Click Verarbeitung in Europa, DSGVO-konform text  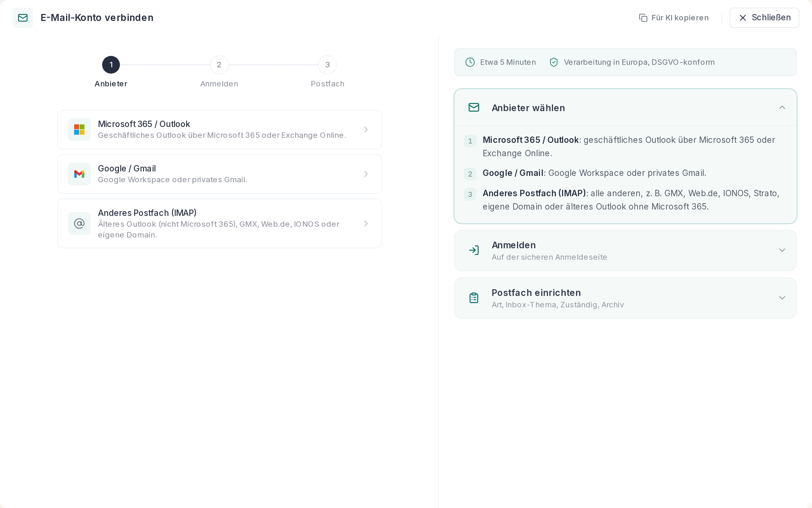pyautogui.click(x=639, y=62)
